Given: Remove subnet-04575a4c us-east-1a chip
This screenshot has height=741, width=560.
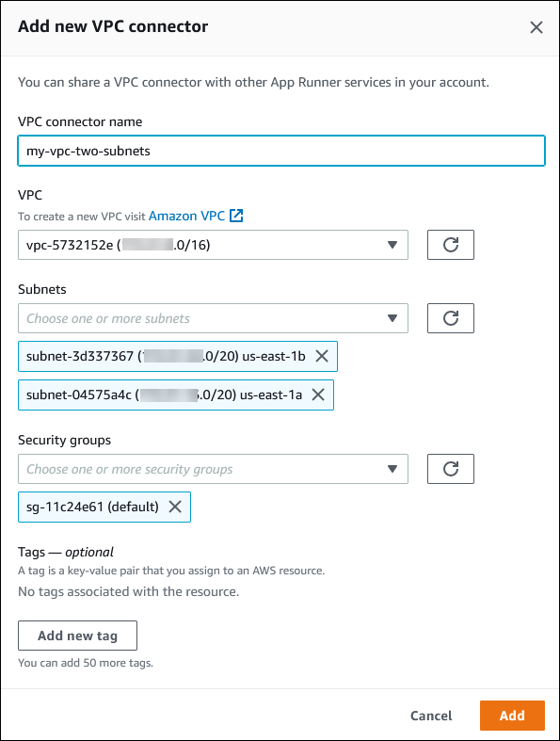Looking at the screenshot, I should [x=318, y=395].
